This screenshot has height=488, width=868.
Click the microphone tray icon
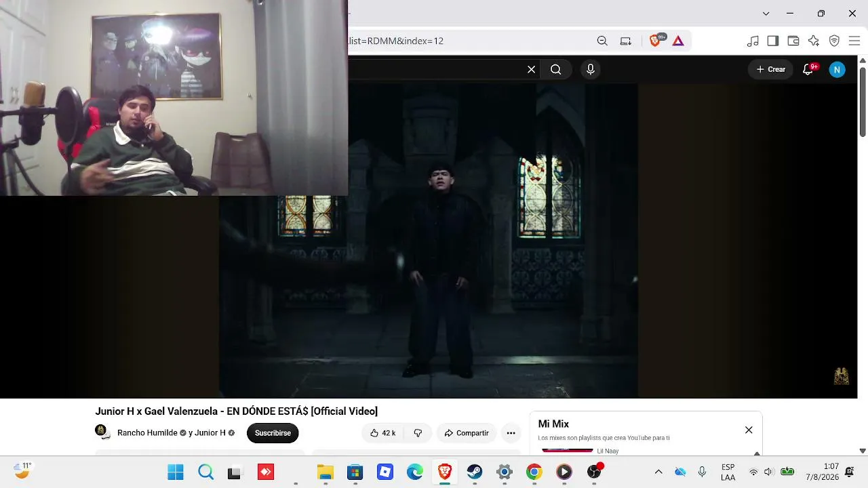[702, 472]
